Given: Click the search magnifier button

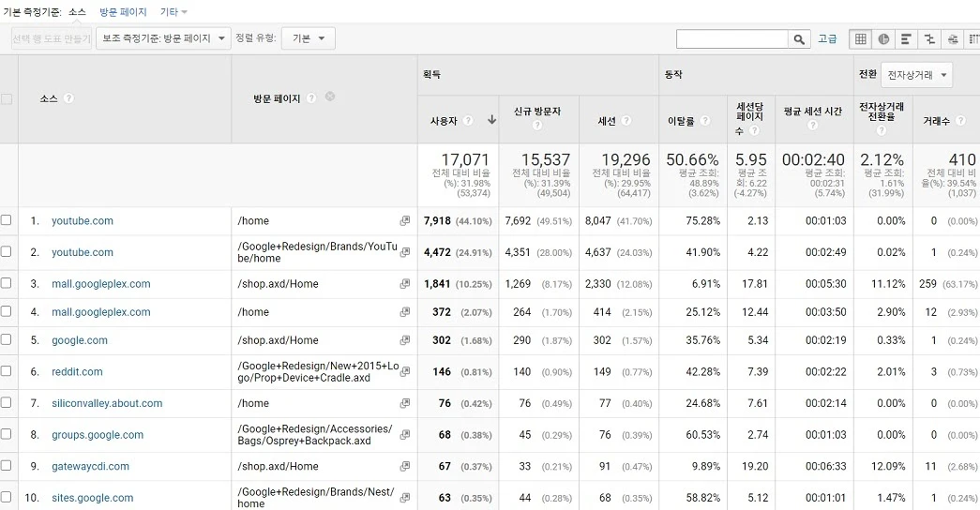Looking at the screenshot, I should (x=799, y=38).
